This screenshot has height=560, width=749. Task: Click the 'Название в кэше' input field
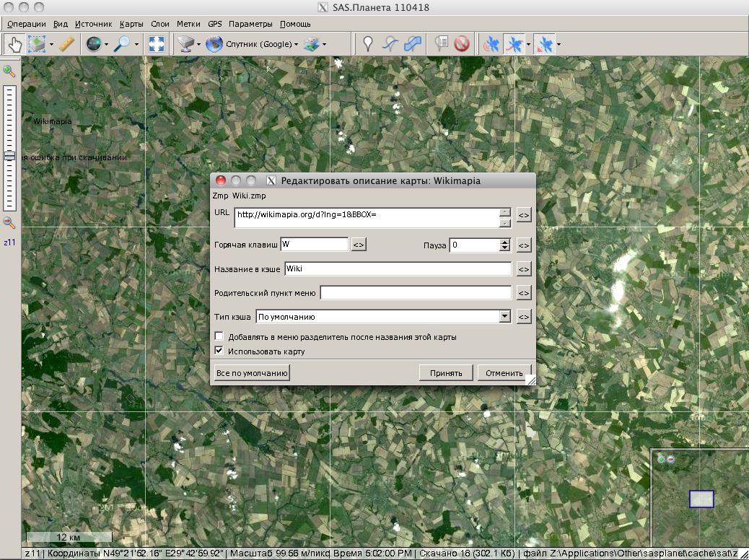tap(397, 268)
